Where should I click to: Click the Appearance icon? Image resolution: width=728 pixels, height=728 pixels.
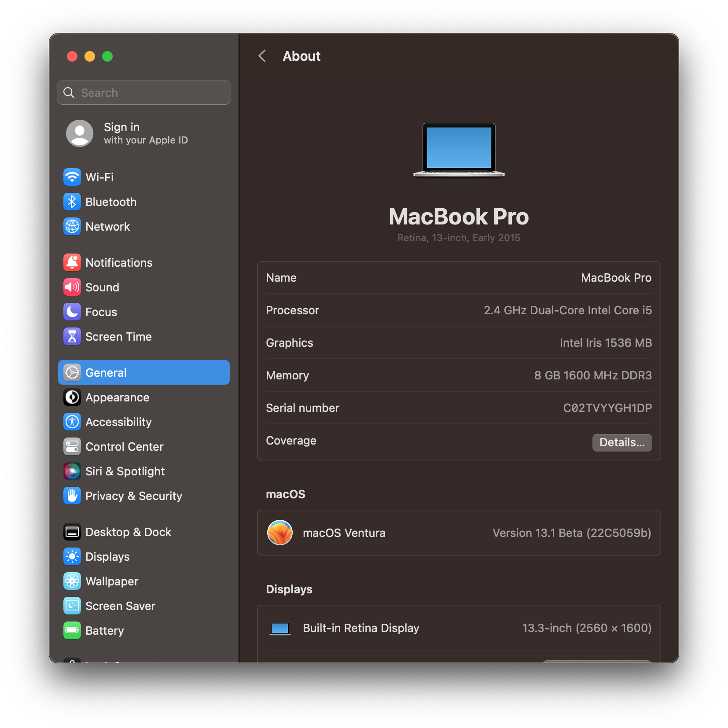point(72,397)
